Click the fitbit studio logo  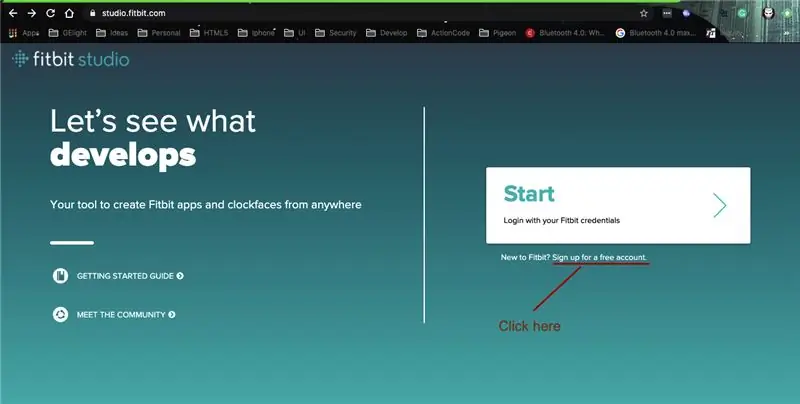click(x=71, y=59)
